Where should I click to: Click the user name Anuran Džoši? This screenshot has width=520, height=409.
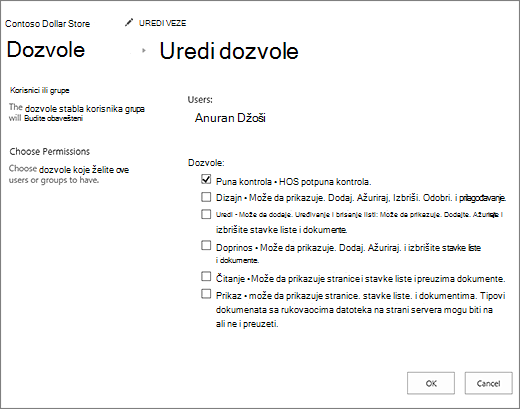coord(230,118)
